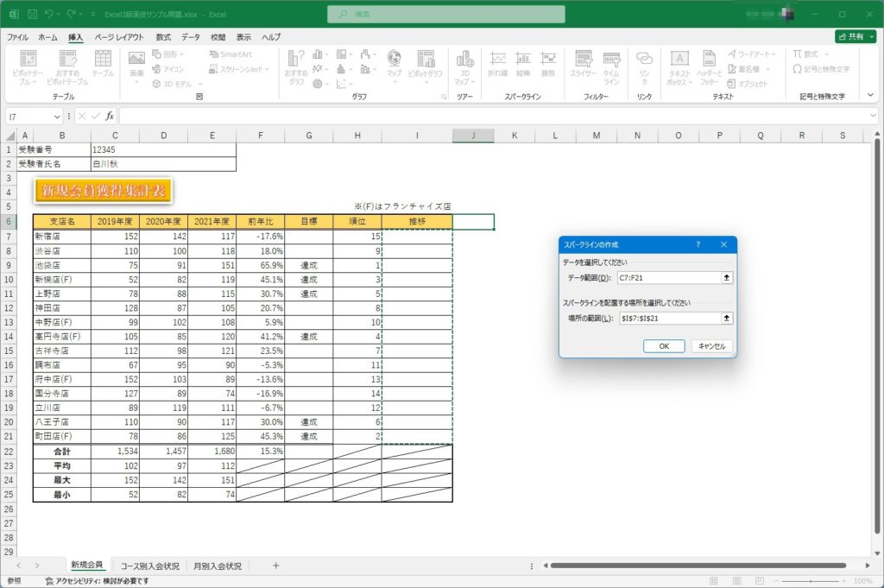Click the Text Box (テキストボックス) icon
884x588 pixels.
(x=679, y=66)
